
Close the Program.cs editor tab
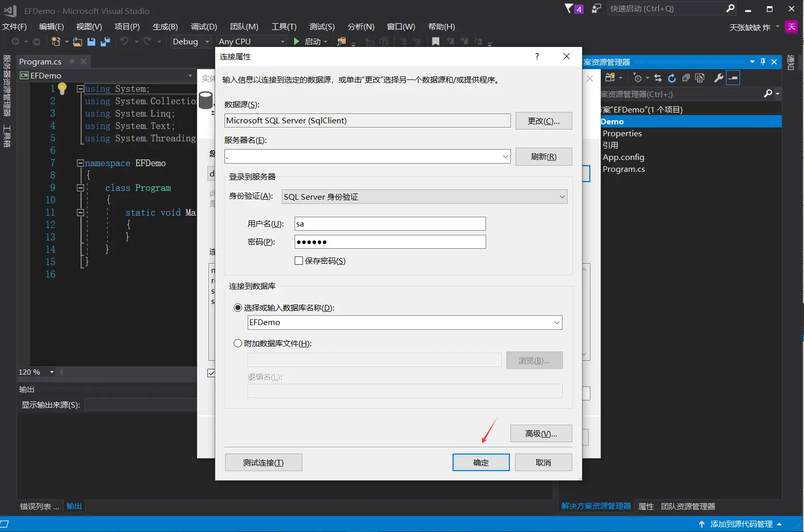[84, 61]
